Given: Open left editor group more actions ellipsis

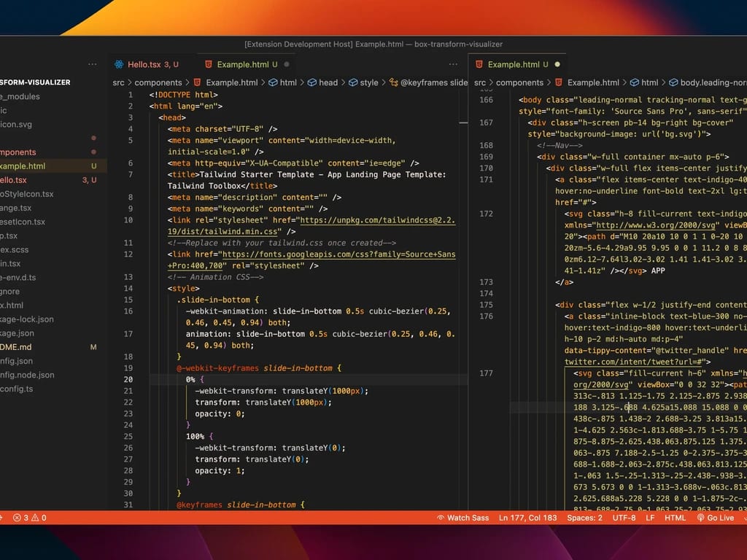Looking at the screenshot, I should pyautogui.click(x=453, y=64).
